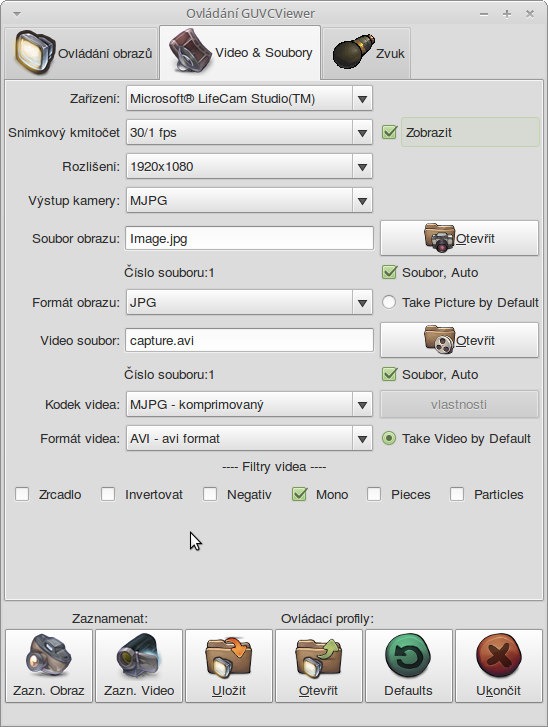This screenshot has height=727, width=548.
Task: Quit using the red Ukončit icon
Action: click(x=498, y=657)
